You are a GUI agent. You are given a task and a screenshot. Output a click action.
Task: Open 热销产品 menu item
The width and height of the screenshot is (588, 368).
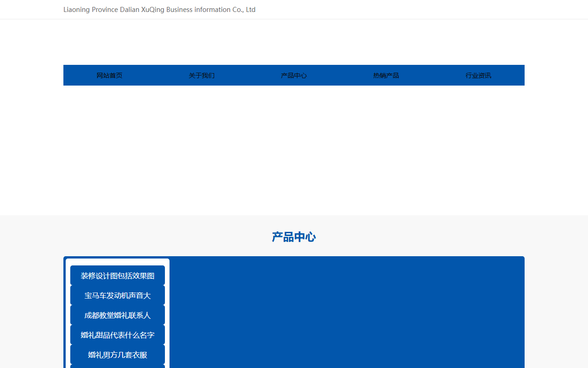click(386, 75)
